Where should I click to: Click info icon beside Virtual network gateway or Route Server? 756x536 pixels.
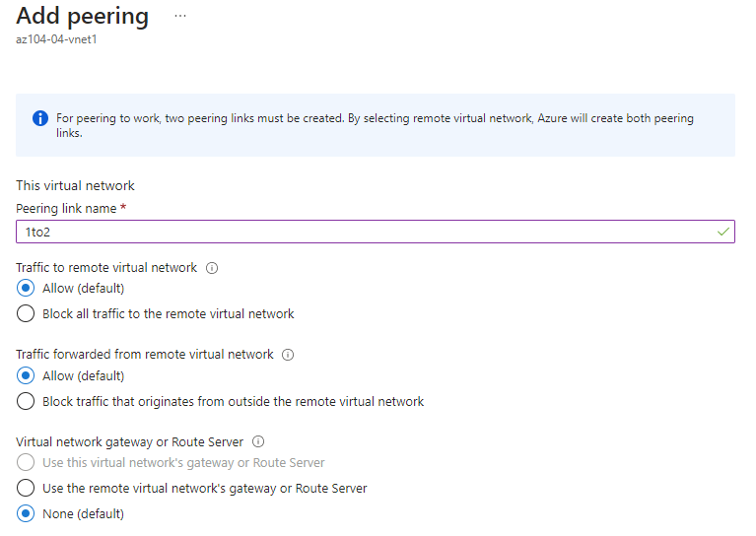(258, 441)
